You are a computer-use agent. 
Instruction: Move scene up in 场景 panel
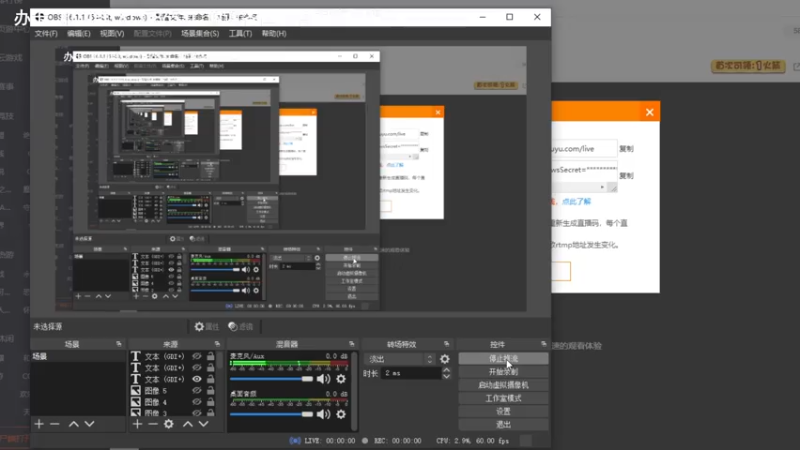point(73,424)
